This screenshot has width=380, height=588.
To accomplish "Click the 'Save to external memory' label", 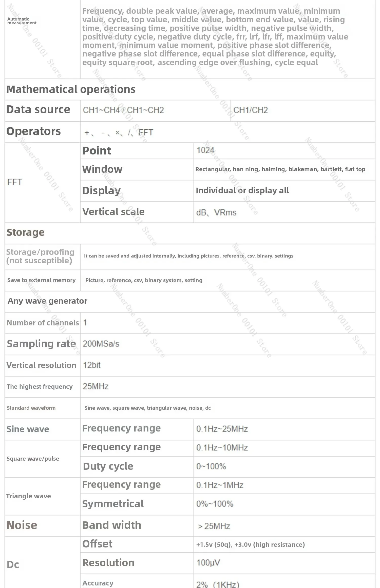I will (x=41, y=280).
